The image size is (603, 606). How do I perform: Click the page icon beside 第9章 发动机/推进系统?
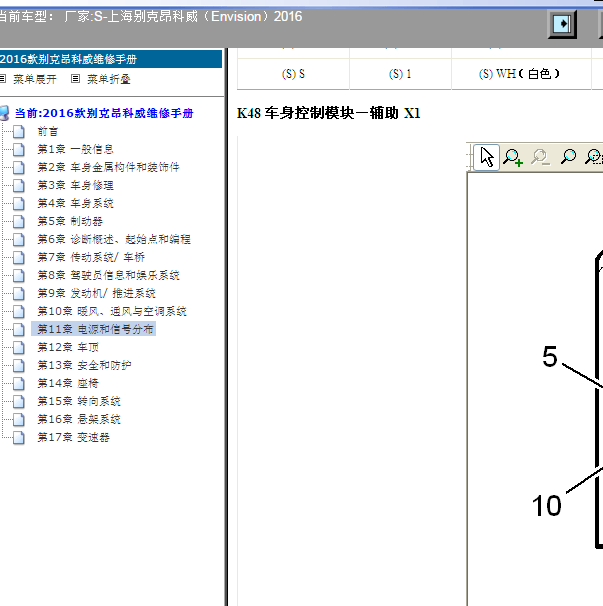coord(19,293)
